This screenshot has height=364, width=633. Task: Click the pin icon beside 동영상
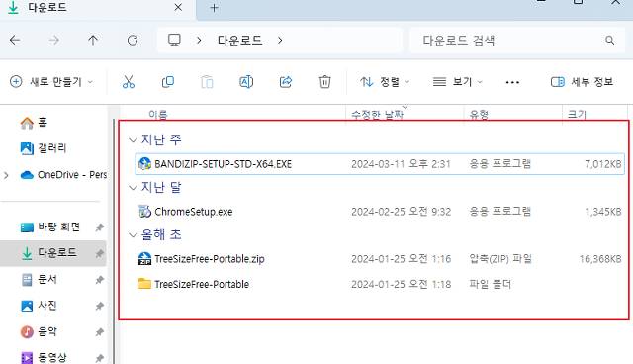tap(99, 358)
